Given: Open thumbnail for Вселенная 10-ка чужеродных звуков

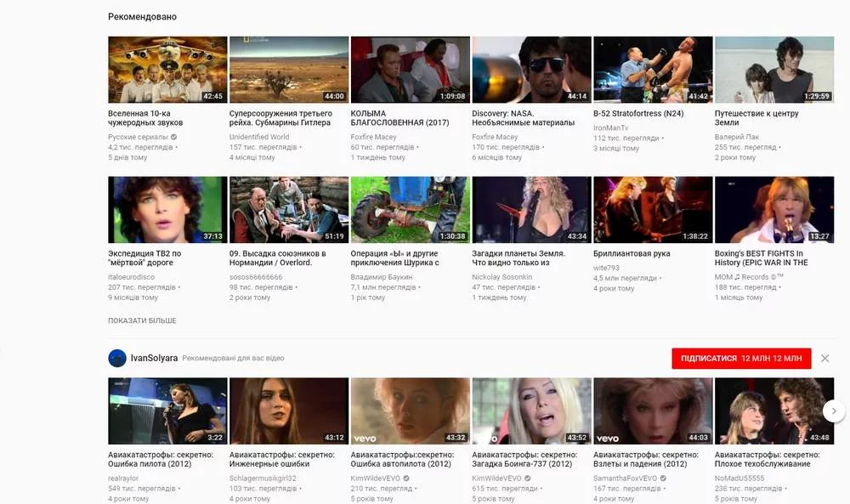Looking at the screenshot, I should pyautogui.click(x=167, y=70).
